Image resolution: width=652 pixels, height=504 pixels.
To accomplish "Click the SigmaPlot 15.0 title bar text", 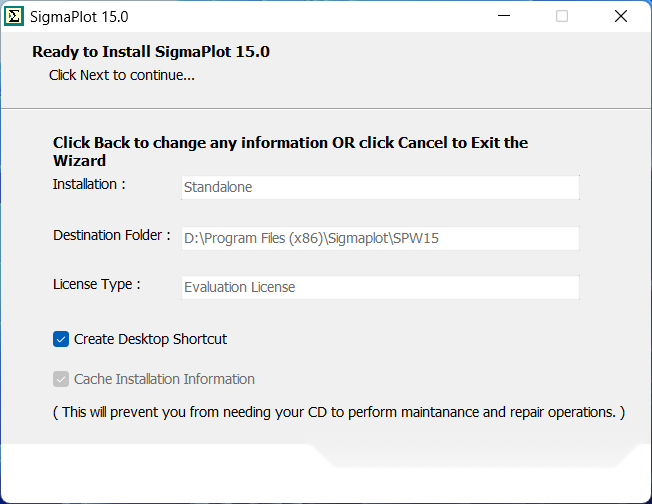I will tap(79, 17).
